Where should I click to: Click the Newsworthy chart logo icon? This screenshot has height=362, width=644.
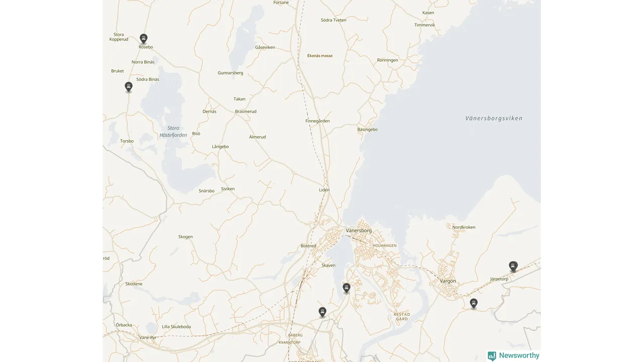point(492,356)
